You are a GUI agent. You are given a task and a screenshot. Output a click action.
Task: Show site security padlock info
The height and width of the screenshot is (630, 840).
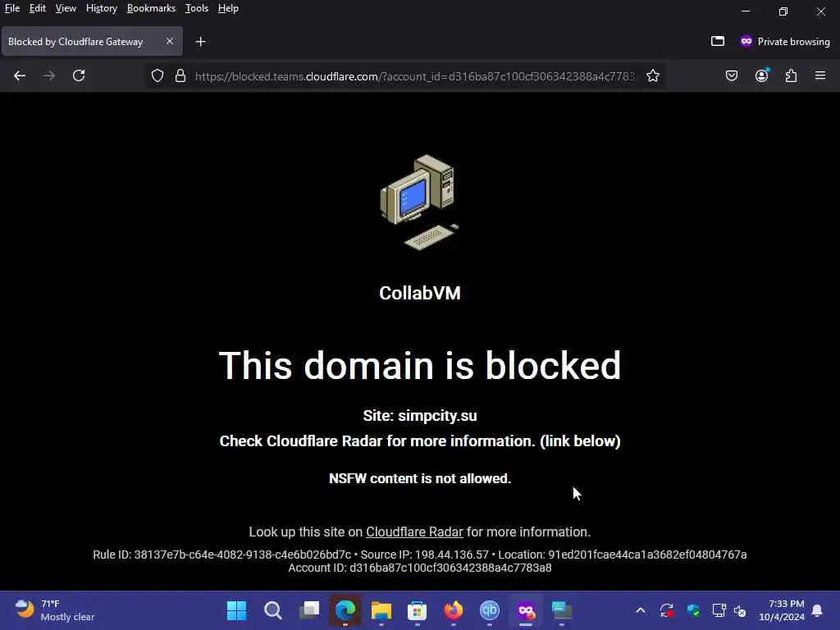[180, 76]
